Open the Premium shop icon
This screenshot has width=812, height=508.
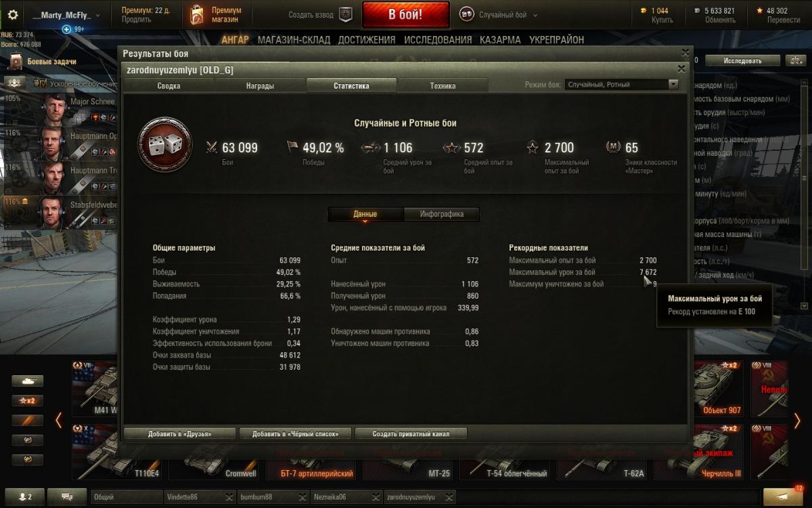[x=197, y=14]
